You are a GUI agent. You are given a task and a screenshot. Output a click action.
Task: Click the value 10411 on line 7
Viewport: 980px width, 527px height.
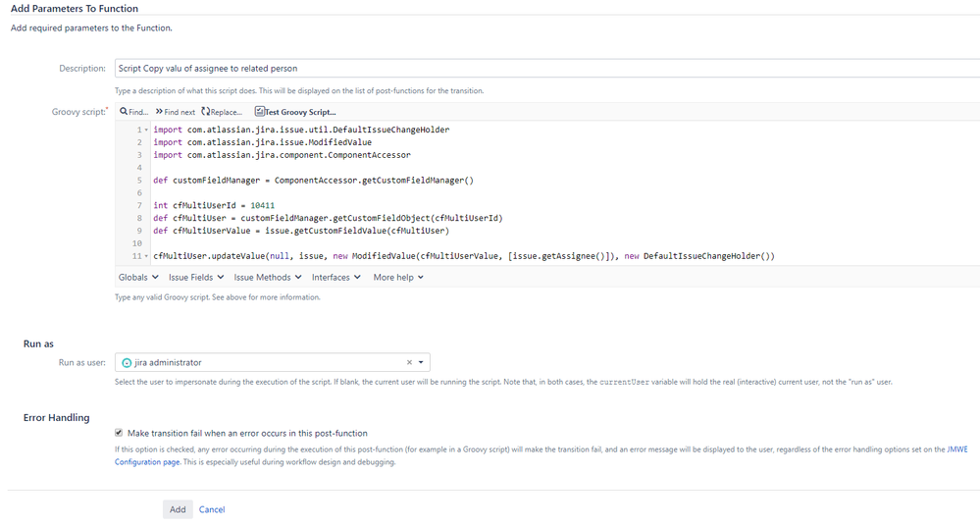(263, 206)
